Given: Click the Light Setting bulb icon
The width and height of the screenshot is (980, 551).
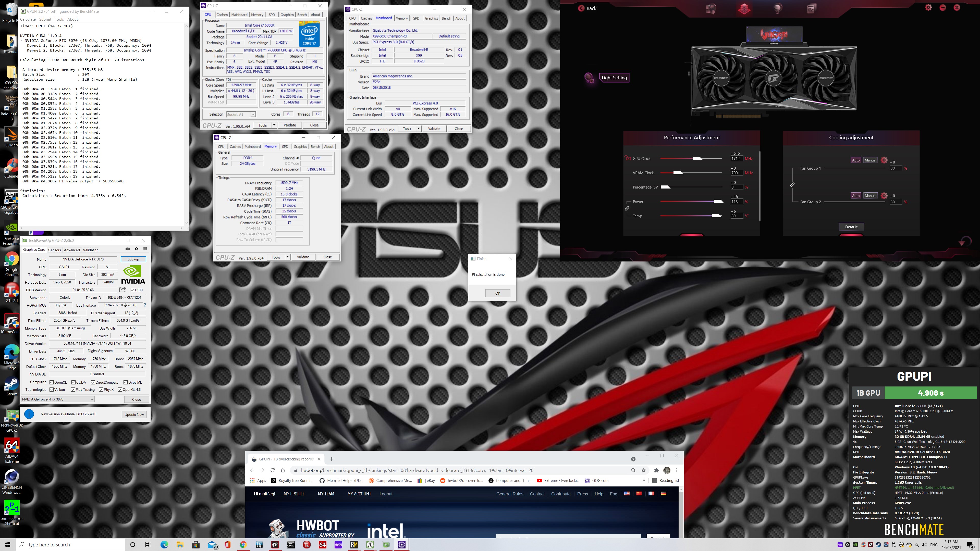Looking at the screenshot, I should [x=589, y=78].
